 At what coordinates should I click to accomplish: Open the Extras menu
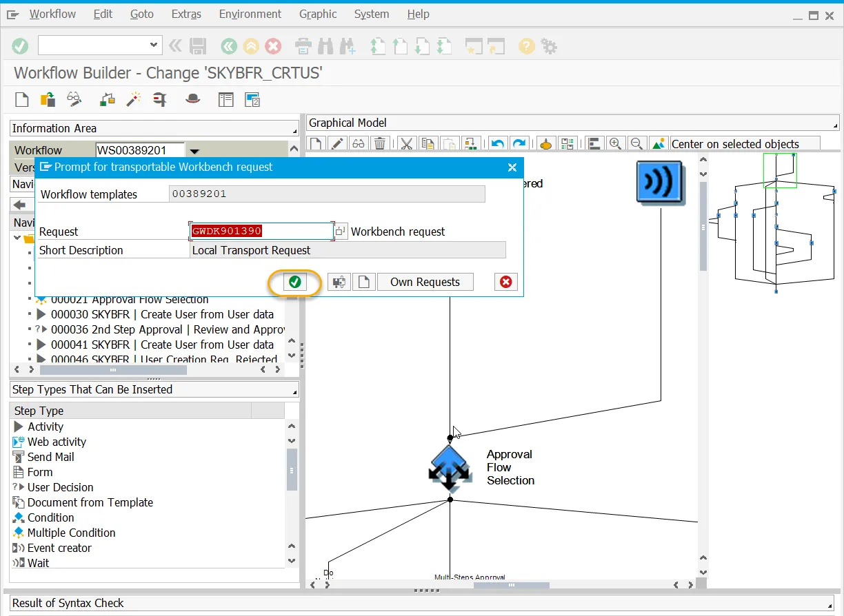186,14
